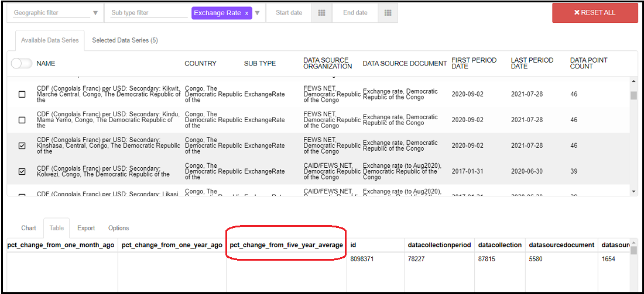Open the Sub type filter dropdown arrow
Screen dimensions: 644x294
[x=257, y=13]
